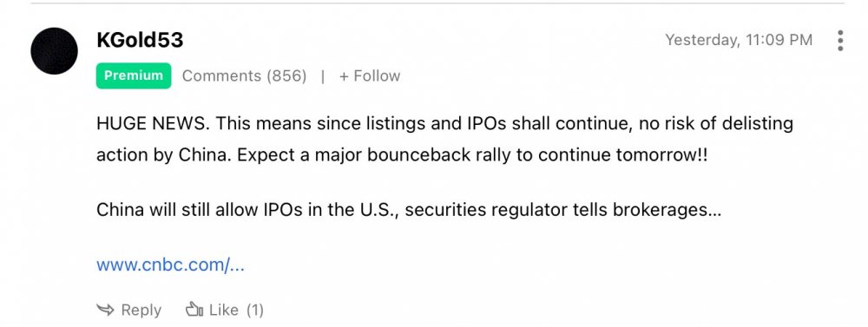
Task: Click the green Premium badge
Action: pos(134,75)
